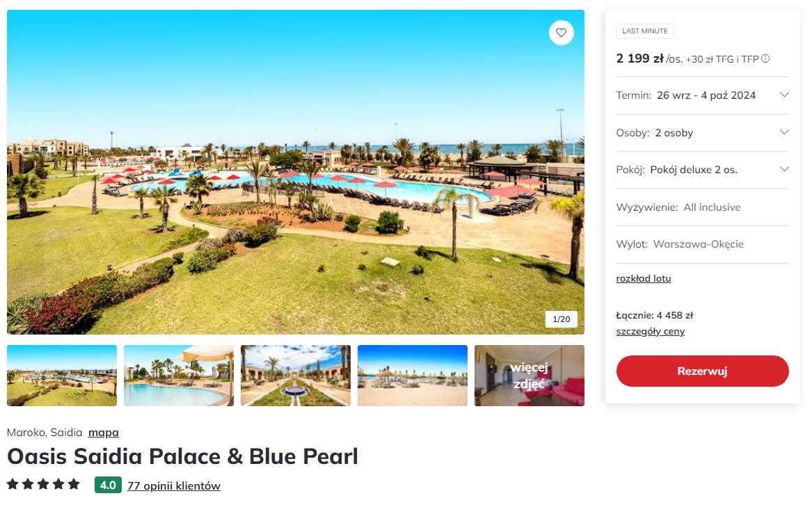Open więcej zdjęć photo gallery
Viewport: 812px width, 505px height.
pyautogui.click(x=530, y=376)
